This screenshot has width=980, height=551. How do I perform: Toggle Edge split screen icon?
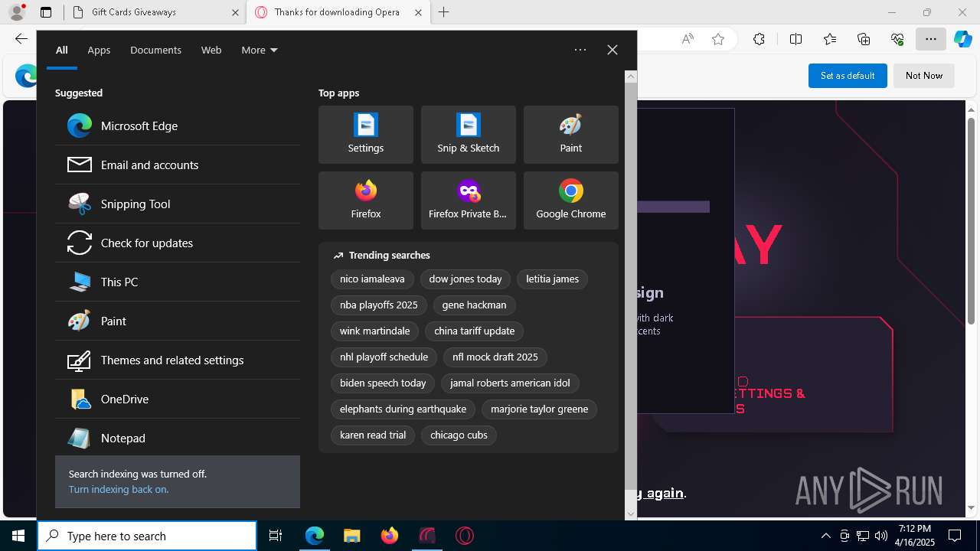coord(795,39)
